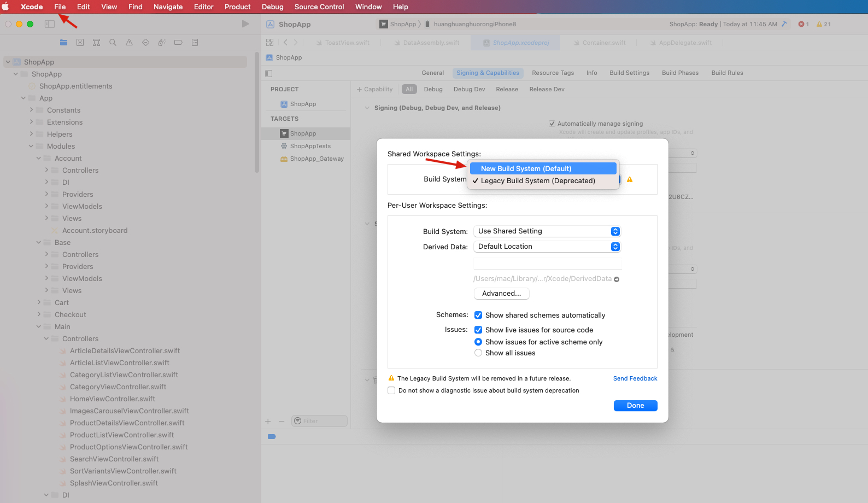Viewport: 868px width, 503px height.
Task: Click the remove target minus icon
Action: (281, 421)
